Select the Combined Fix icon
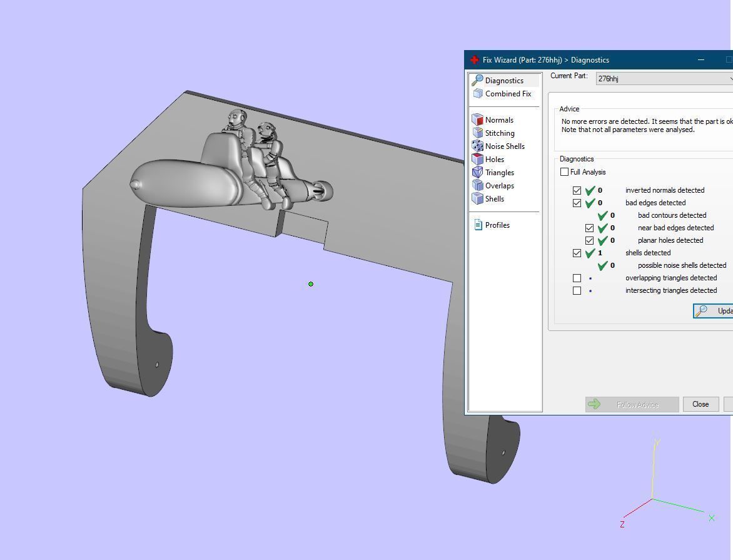Viewport: 733px width, 560px height. [477, 94]
